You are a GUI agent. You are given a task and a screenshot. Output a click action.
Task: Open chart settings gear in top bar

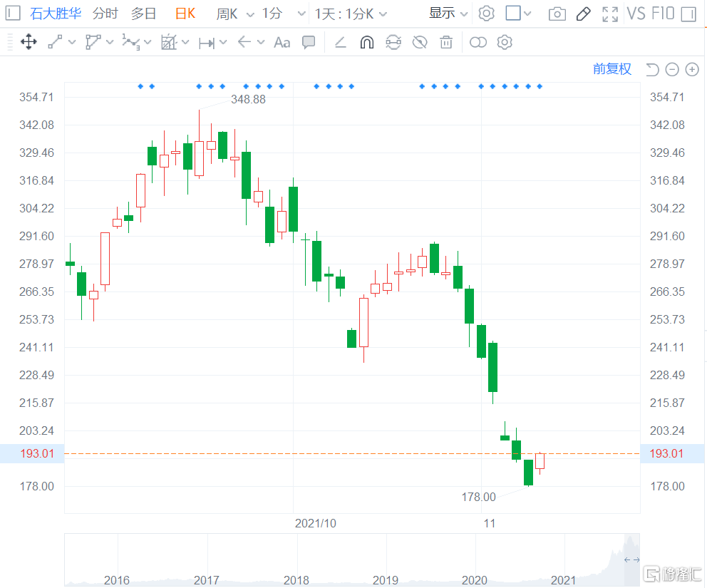pos(486,14)
